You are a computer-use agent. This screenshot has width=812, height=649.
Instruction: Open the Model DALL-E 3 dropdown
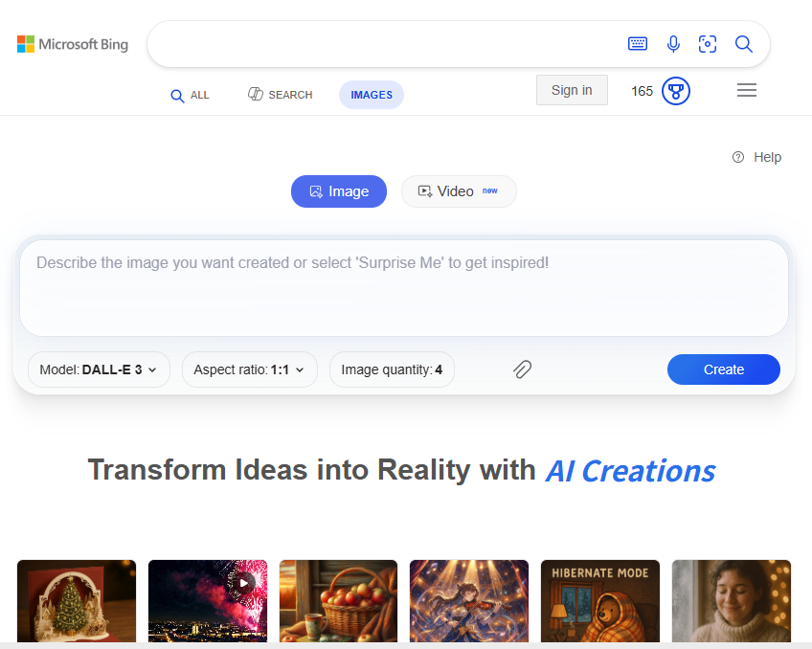(x=99, y=369)
